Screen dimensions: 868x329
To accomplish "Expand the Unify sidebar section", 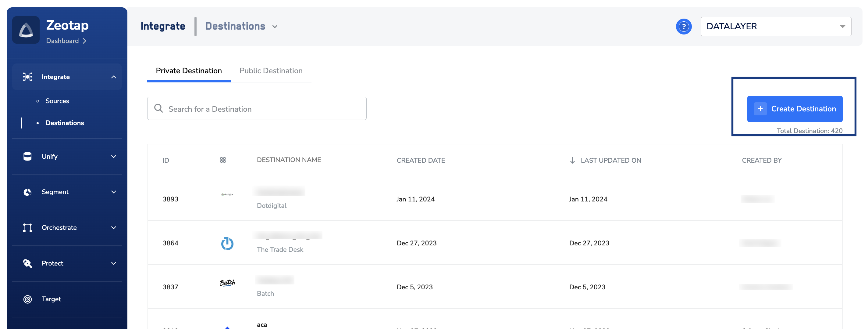I will coord(114,157).
